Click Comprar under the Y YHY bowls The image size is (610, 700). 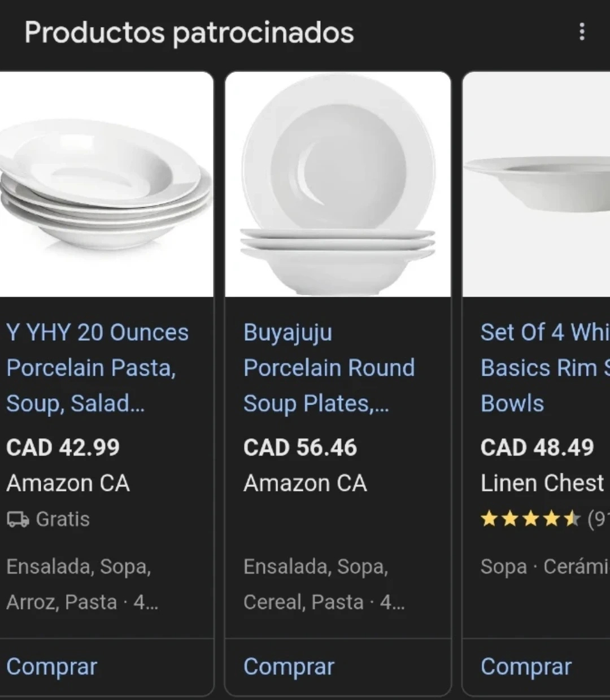pos(52,667)
